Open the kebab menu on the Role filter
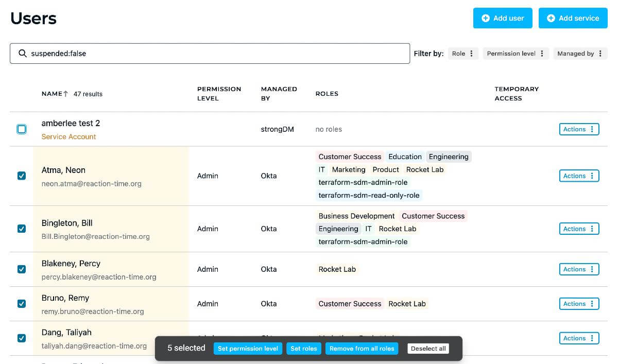Image resolution: width=618 pixels, height=364 pixels. [473, 53]
